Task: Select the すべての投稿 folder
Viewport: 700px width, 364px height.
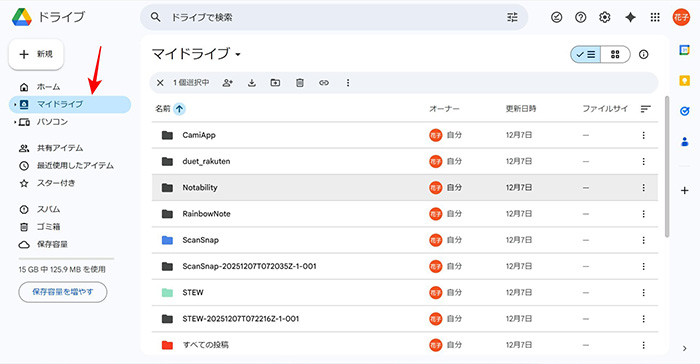Action: [x=404, y=345]
